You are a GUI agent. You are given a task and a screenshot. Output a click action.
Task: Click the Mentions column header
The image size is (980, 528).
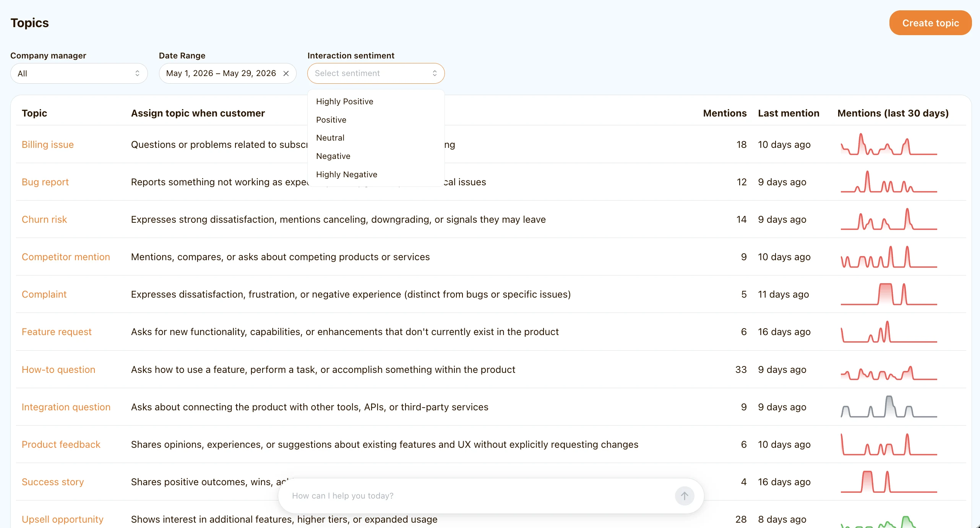click(725, 113)
